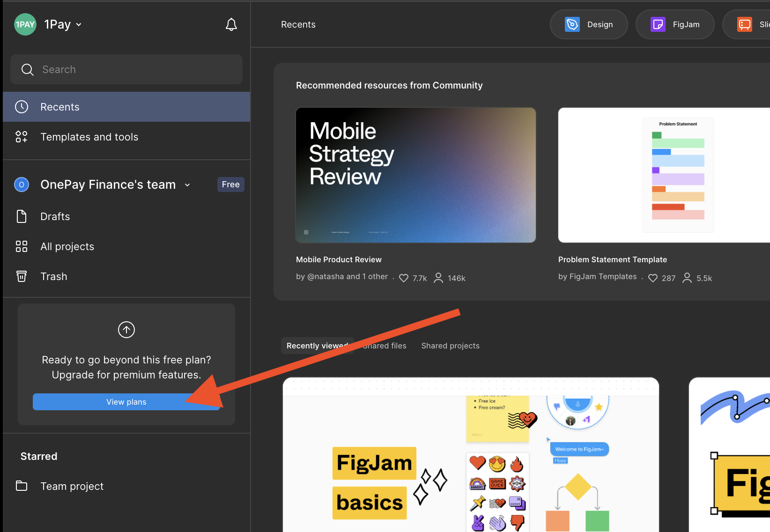Open the Mobile Strategy Review thumbnail

(416, 175)
